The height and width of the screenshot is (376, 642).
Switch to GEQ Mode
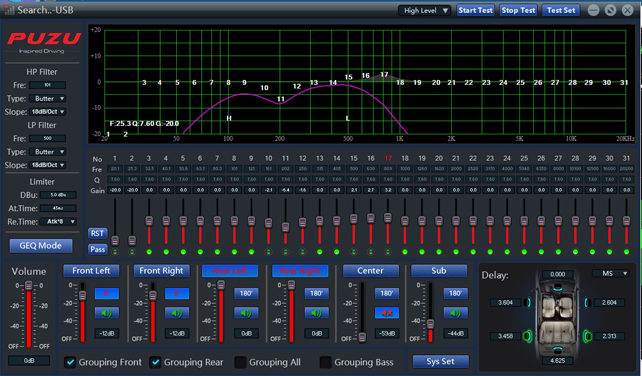point(41,246)
